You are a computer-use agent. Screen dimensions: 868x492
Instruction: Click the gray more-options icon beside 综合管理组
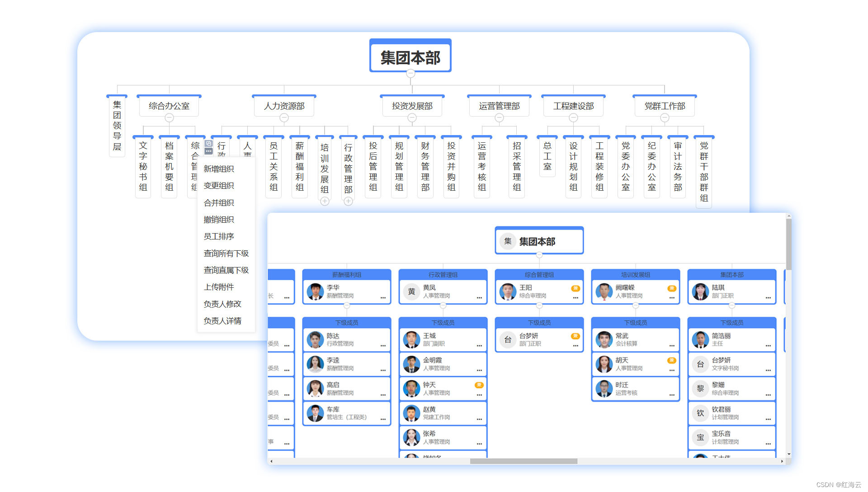208,151
